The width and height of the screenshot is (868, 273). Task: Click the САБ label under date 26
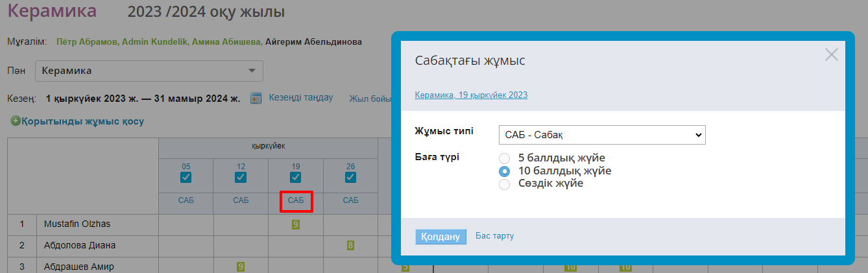point(350,201)
